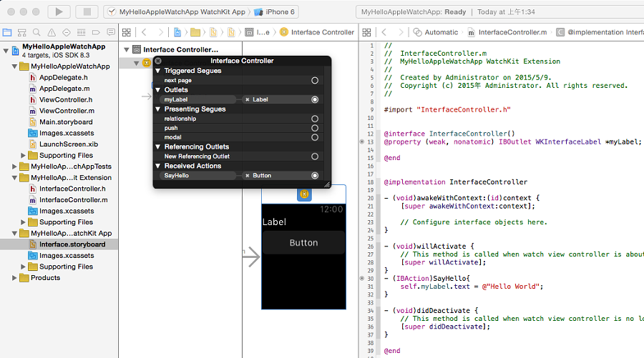Open the Issue navigator warning icon
644x358 pixels.
pos(52,32)
